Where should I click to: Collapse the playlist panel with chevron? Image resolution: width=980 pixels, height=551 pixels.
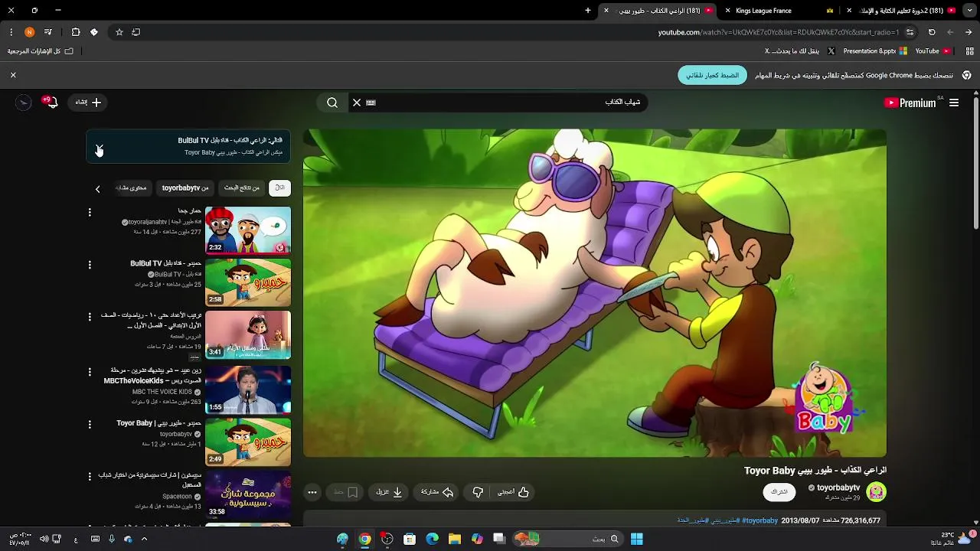(x=100, y=147)
